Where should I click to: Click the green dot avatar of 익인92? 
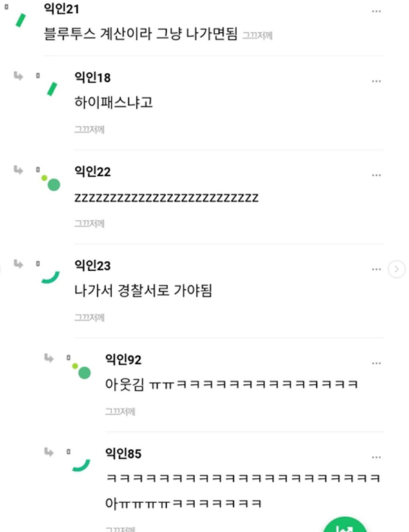[81, 371]
